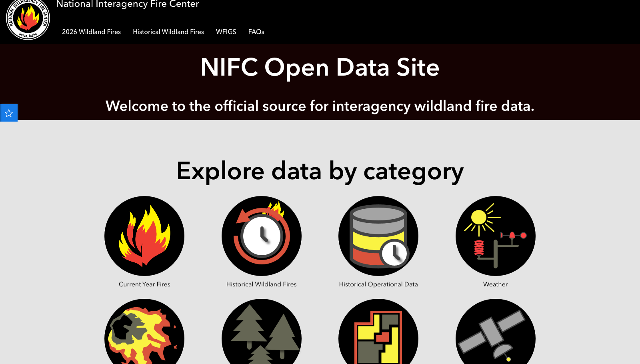Screen dimensions: 640x364
Task: Open the blue star favorites button
Action: point(9,113)
